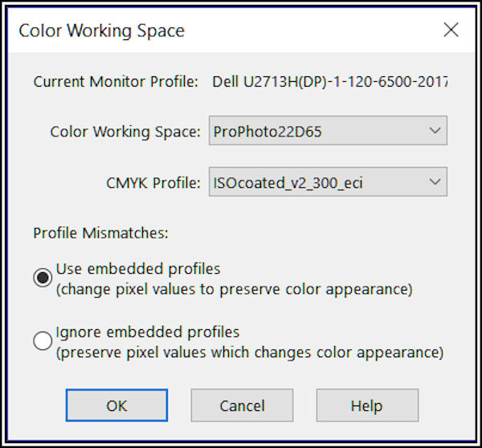Select the Use embedded profiles radio button
Screen dimensions: 482x448
tap(43, 278)
